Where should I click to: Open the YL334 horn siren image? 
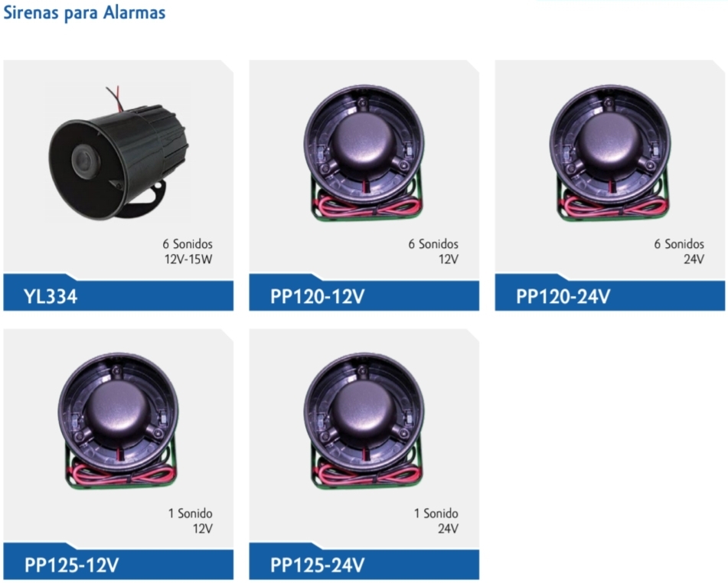click(x=119, y=152)
